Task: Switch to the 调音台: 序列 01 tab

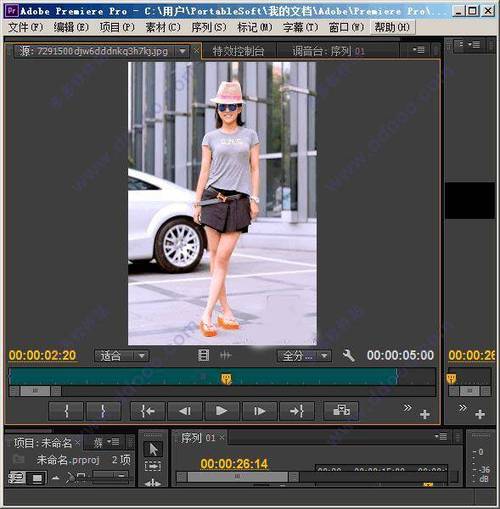Action: click(x=328, y=51)
